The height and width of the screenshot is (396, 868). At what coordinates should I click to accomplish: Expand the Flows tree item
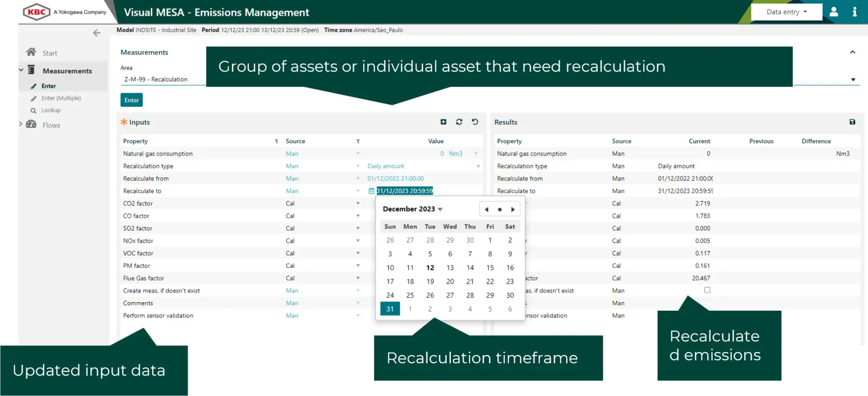pyautogui.click(x=21, y=124)
